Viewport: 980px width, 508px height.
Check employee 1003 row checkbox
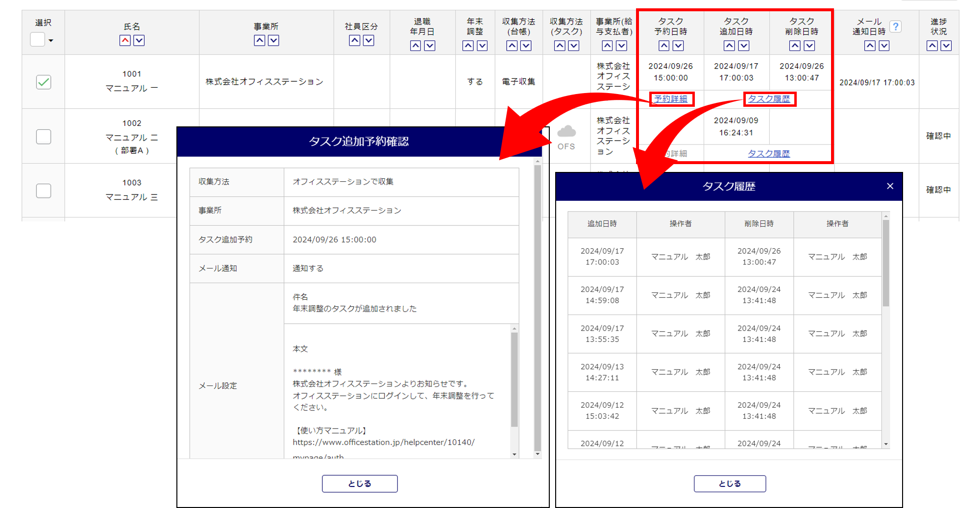[x=44, y=191]
